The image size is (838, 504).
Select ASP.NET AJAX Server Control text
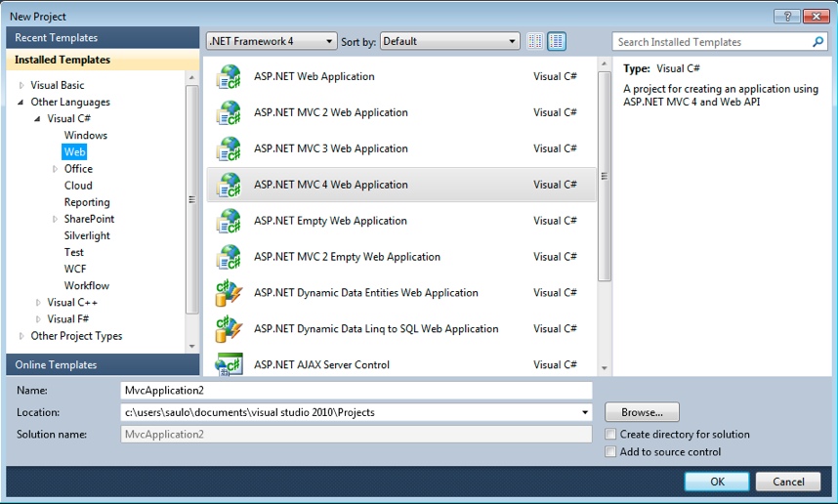[321, 364]
